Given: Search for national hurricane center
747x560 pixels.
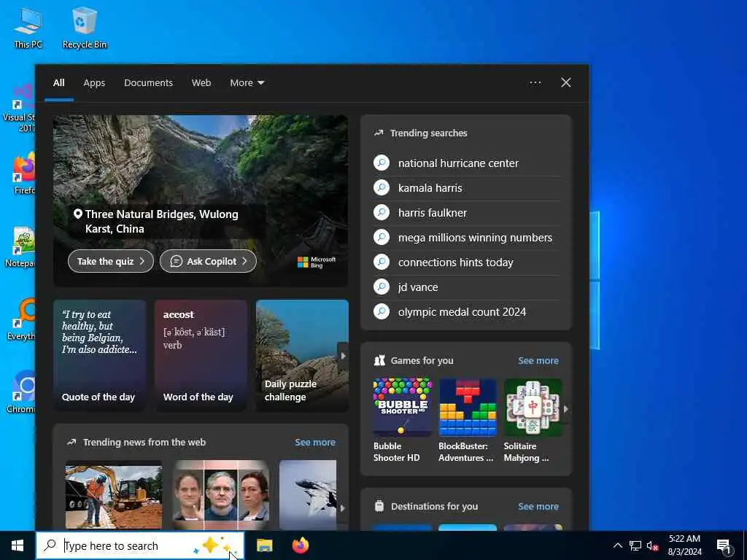Looking at the screenshot, I should (467, 163).
